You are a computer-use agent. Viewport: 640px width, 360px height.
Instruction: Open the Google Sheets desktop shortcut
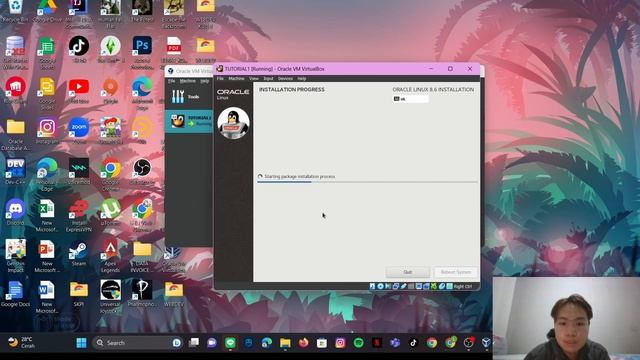coord(47,52)
